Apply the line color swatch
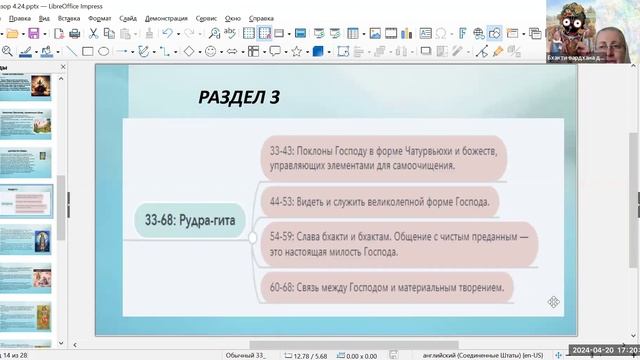 click(26, 51)
